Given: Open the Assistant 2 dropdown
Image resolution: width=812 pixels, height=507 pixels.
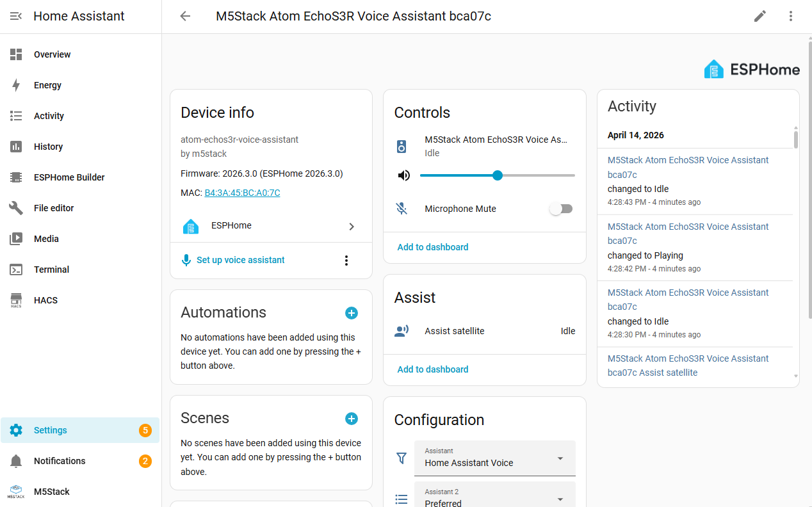Looking at the screenshot, I should tap(494, 497).
